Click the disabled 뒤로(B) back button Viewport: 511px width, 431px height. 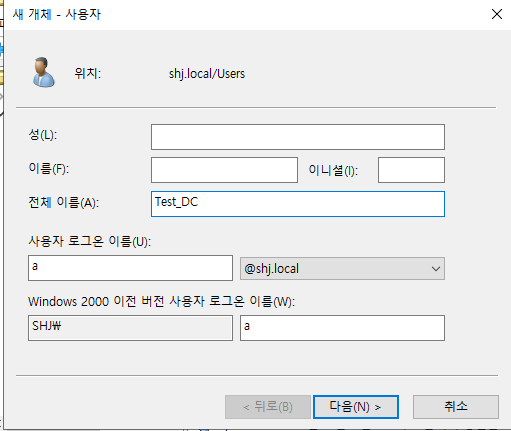[268, 407]
